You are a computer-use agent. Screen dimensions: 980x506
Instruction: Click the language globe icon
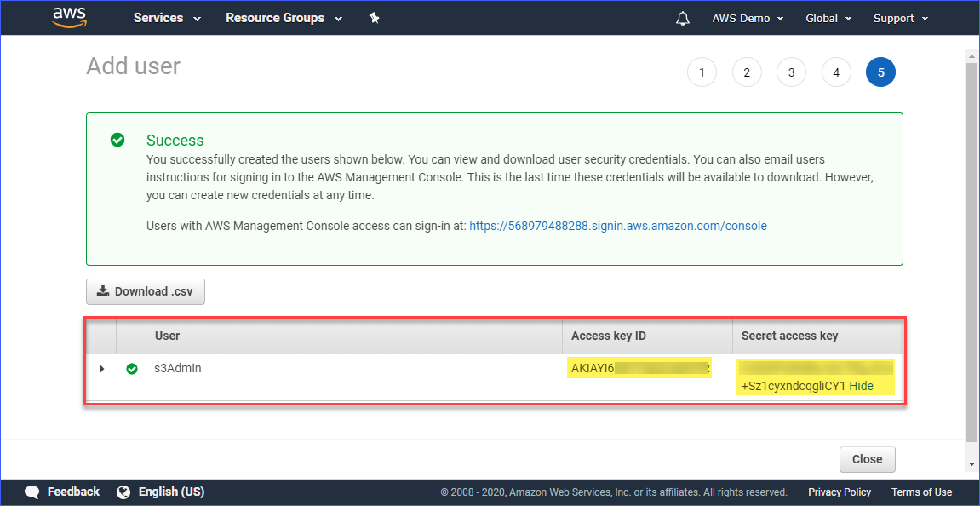click(x=124, y=492)
